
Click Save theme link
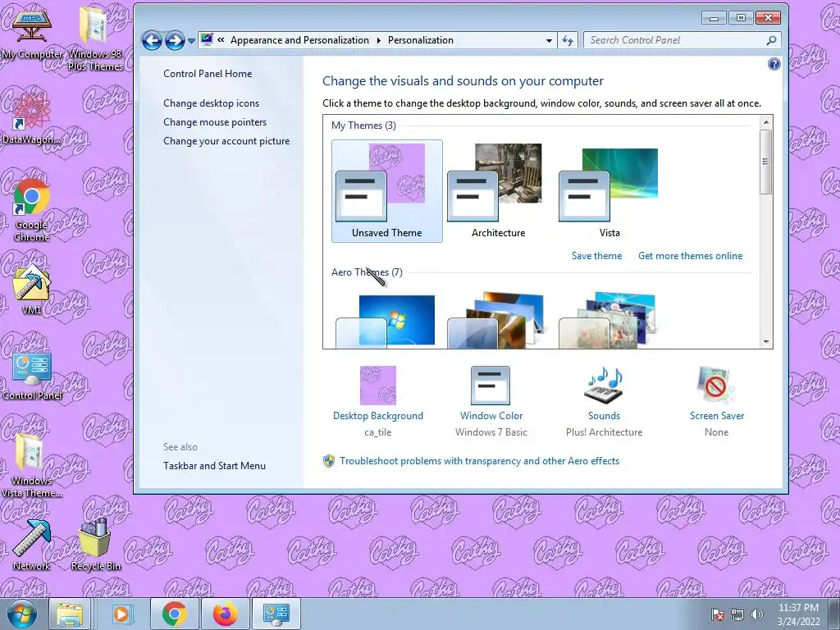pos(597,256)
